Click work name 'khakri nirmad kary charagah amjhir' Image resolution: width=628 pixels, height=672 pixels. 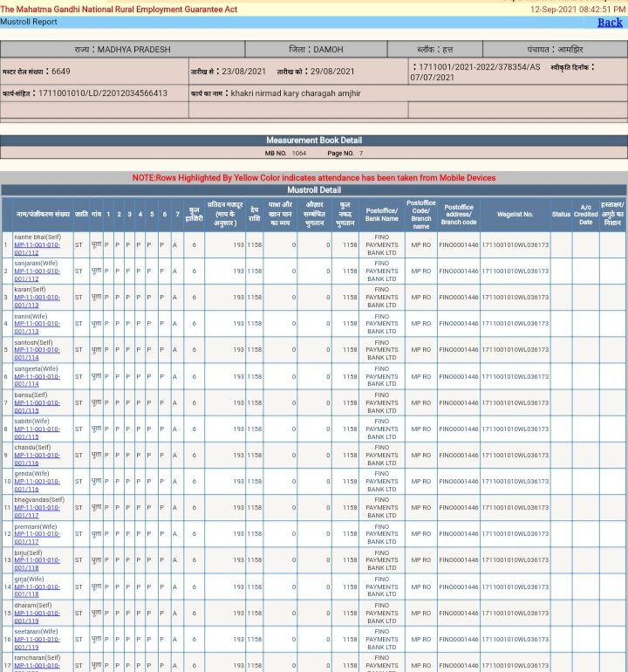pos(296,93)
